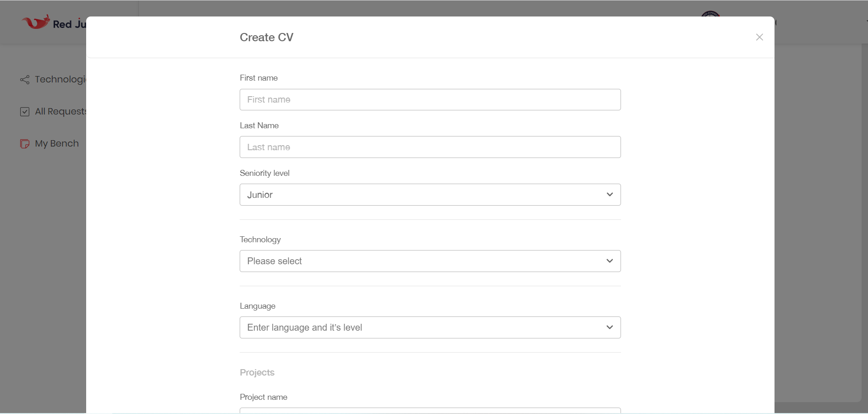The width and height of the screenshot is (868, 414).
Task: Focus the Last name input field
Action: 430,147
